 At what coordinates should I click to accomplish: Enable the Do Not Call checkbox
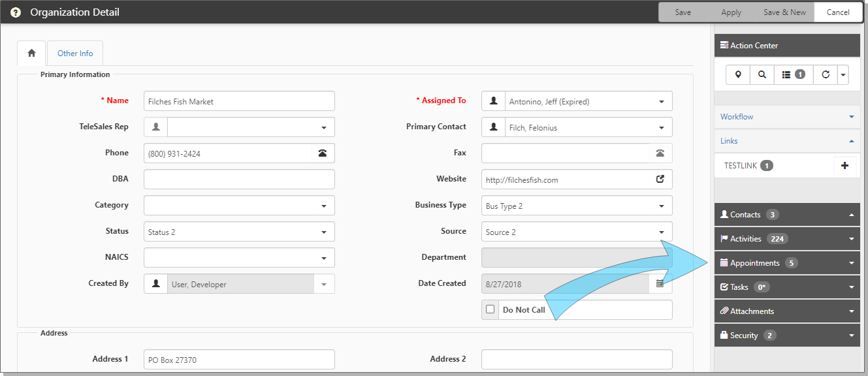pos(490,310)
